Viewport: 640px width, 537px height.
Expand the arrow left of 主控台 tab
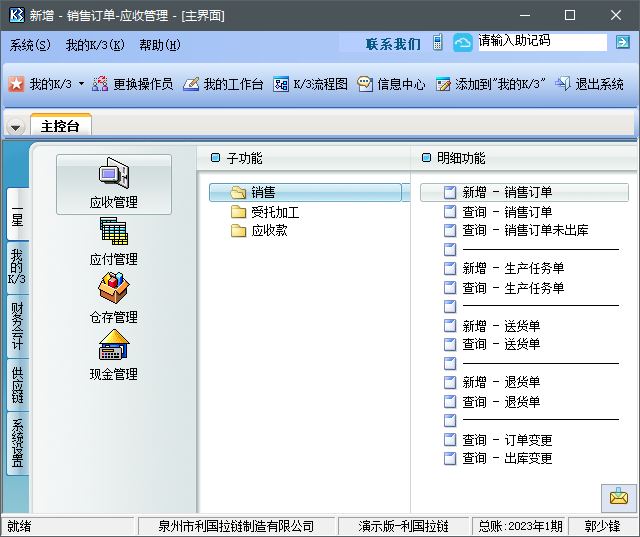(x=16, y=127)
